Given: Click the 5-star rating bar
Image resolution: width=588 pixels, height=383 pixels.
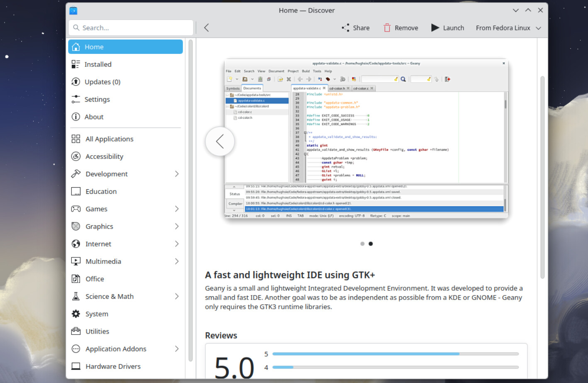Looking at the screenshot, I should pos(395,354).
